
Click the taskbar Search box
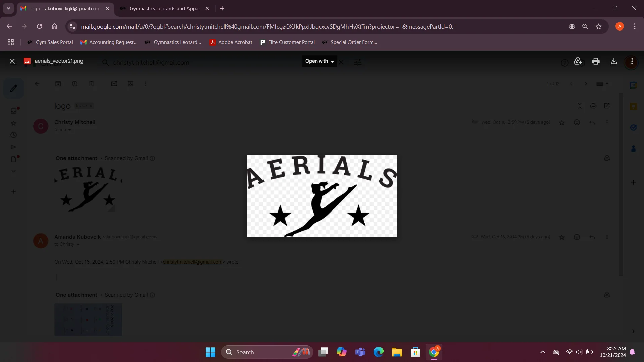(267, 352)
